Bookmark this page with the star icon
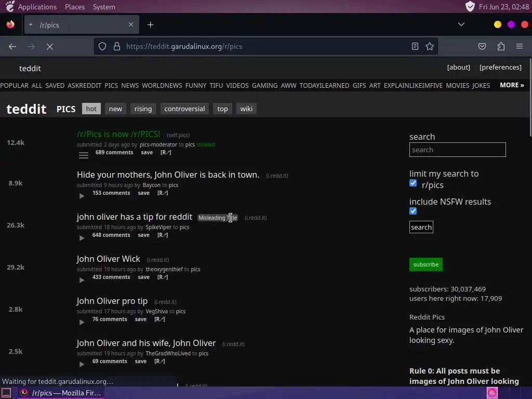Image resolution: width=532 pixels, height=399 pixels. click(x=430, y=46)
